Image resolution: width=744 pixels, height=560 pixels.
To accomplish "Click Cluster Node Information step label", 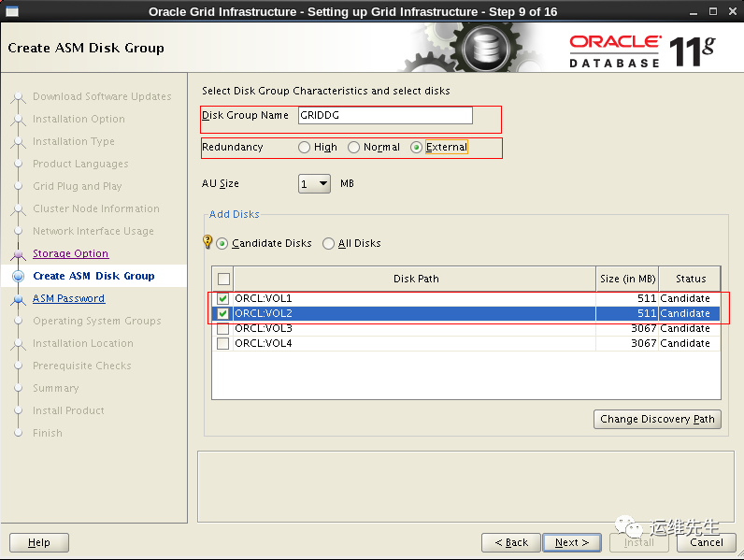I will click(x=96, y=208).
